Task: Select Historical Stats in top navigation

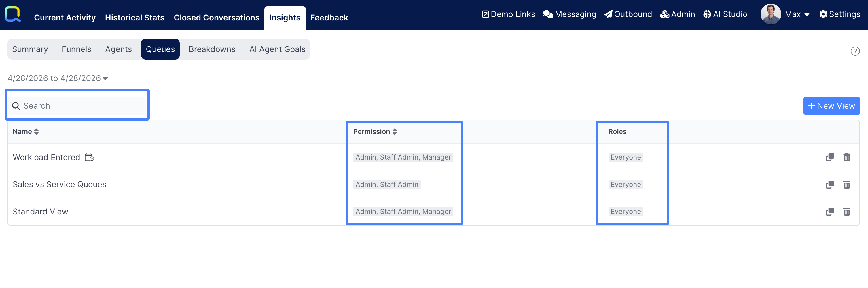Action: pos(134,18)
